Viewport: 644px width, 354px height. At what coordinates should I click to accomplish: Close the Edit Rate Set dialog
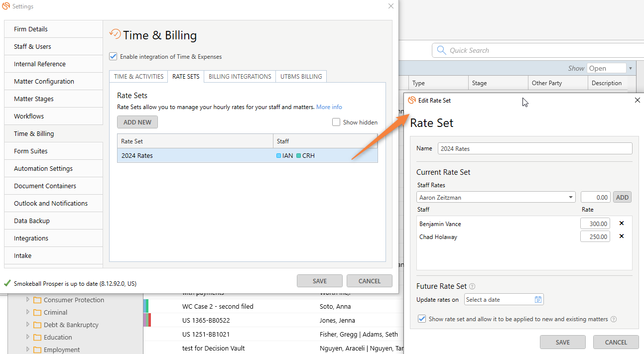point(638,100)
